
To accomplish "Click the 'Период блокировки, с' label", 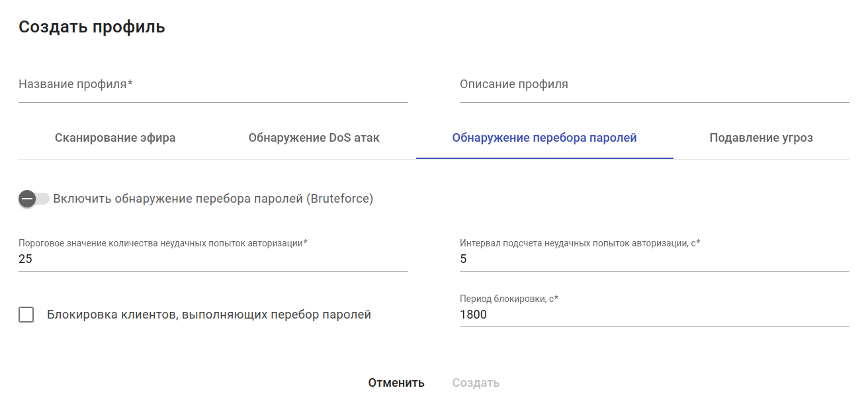I will click(509, 299).
